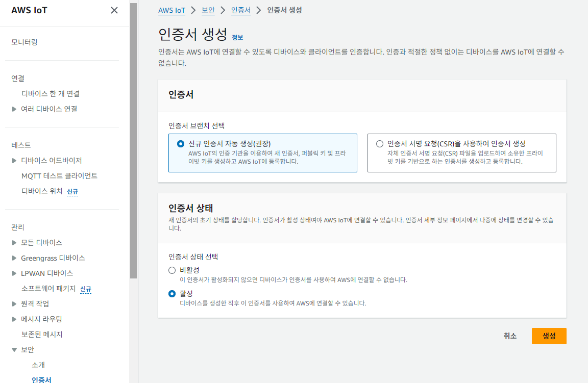Expand Greengrass 디바이스 tree item
Screen dimensions: 588x383
(14, 258)
